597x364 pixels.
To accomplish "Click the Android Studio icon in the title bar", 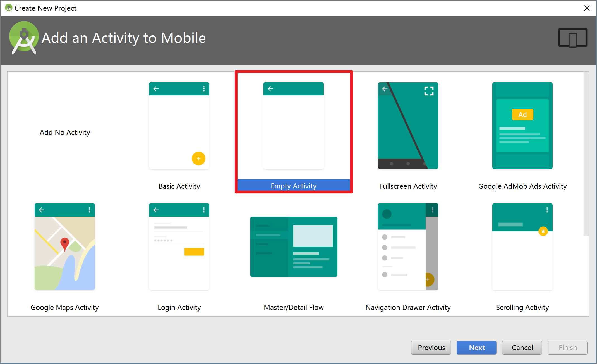I will coord(9,8).
